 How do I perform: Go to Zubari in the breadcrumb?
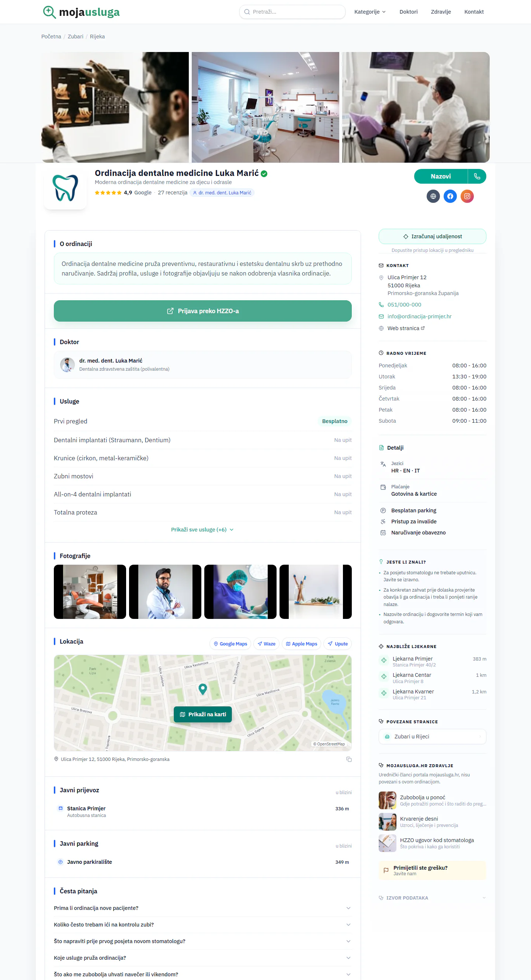75,37
